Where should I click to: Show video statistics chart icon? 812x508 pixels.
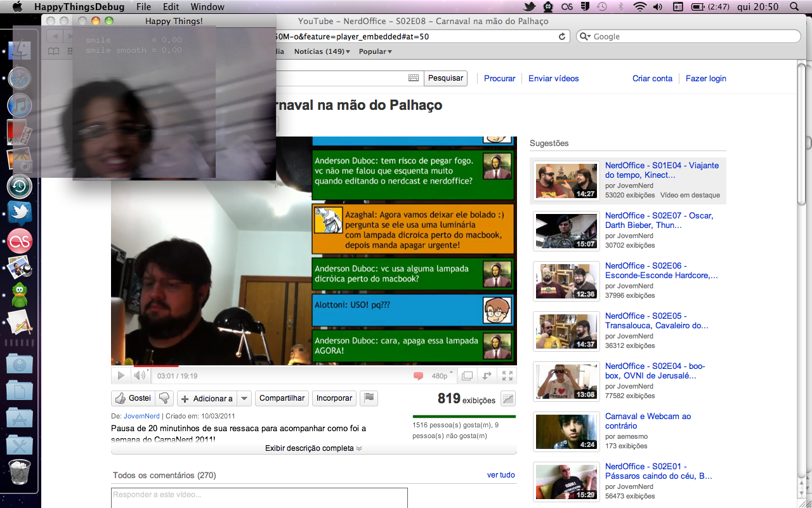pyautogui.click(x=507, y=399)
